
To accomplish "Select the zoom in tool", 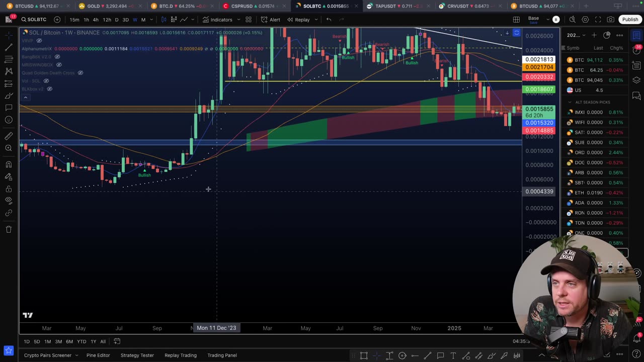I will pos(9,148).
